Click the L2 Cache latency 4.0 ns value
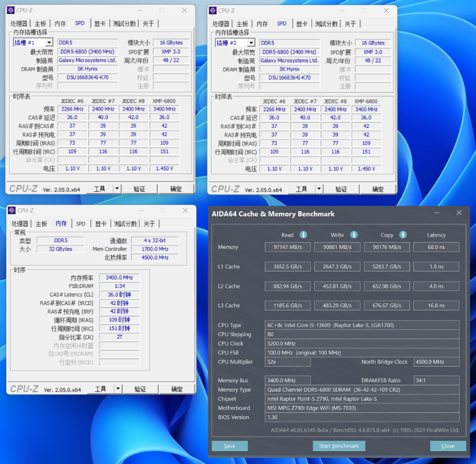The width and height of the screenshot is (476, 464). [436, 286]
